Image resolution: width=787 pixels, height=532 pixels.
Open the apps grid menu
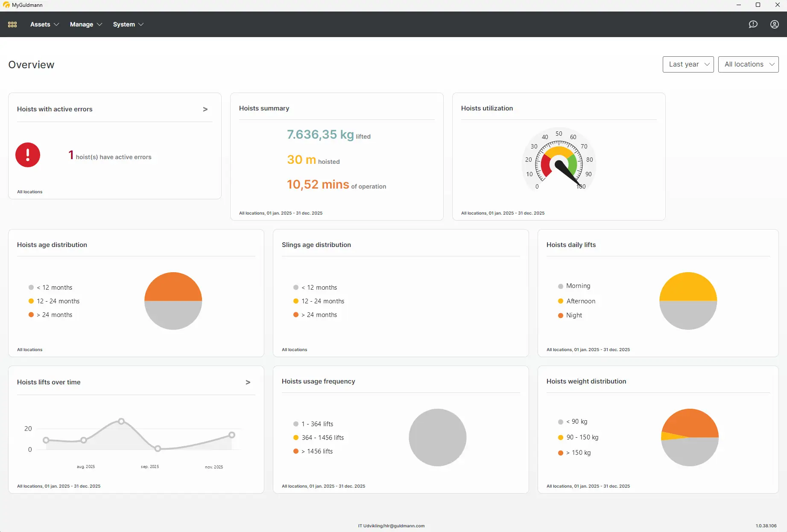pos(12,24)
